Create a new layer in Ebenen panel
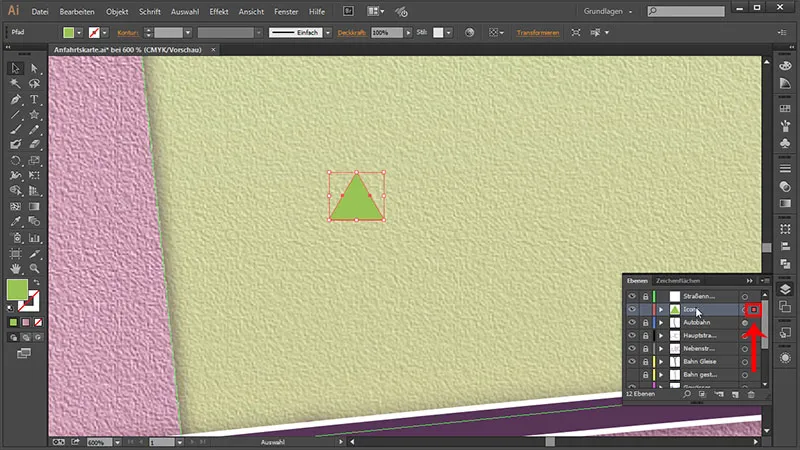The image size is (800, 450). [735, 394]
